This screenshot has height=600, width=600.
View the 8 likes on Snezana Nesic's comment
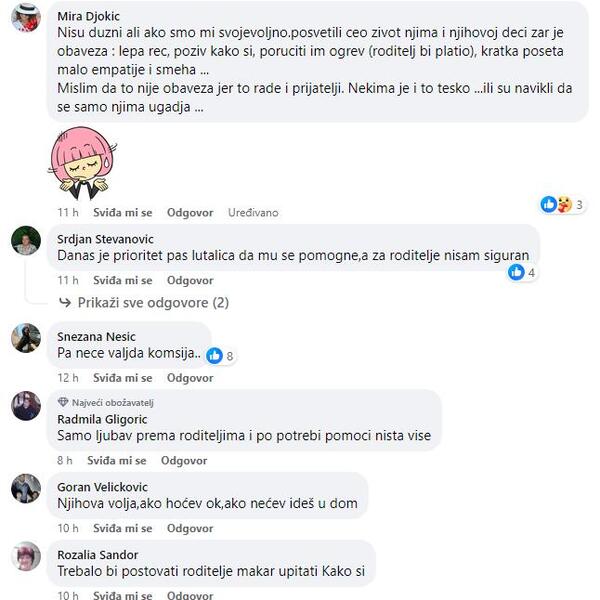[220, 356]
